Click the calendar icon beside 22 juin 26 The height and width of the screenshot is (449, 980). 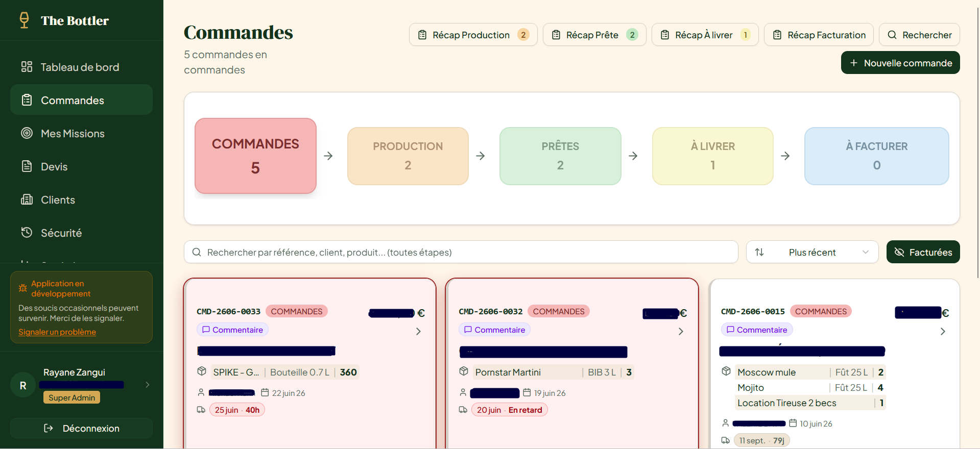[265, 392]
